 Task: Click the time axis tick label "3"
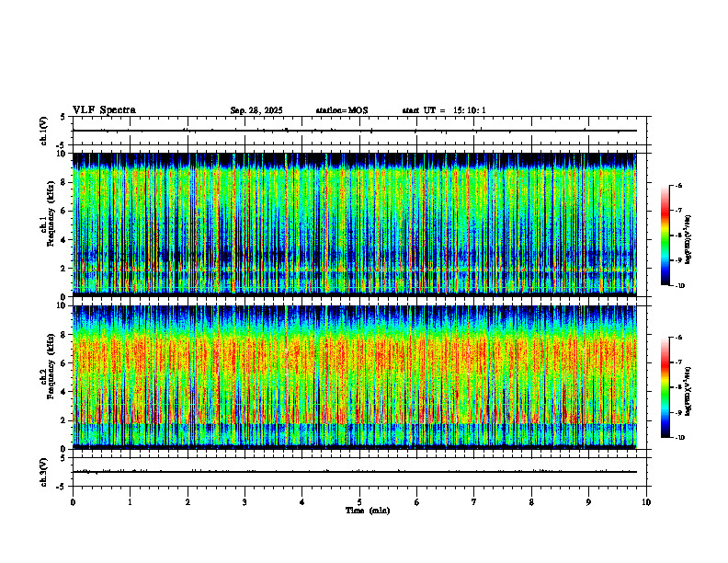245,502
